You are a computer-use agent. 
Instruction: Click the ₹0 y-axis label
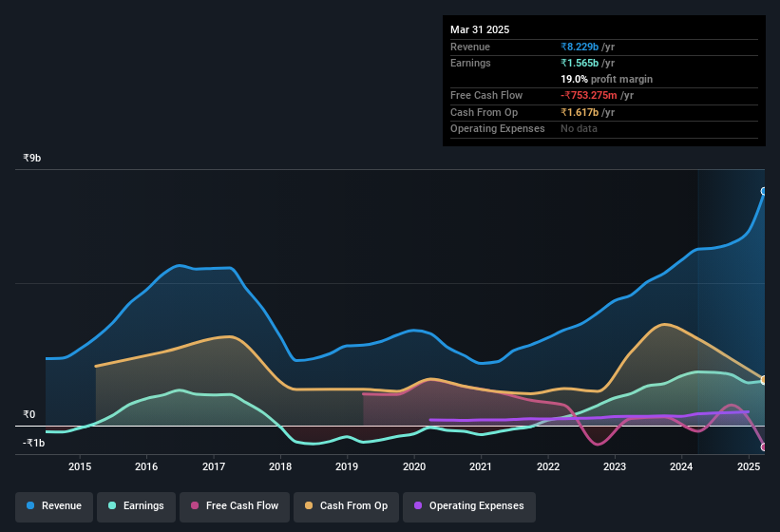coord(29,414)
